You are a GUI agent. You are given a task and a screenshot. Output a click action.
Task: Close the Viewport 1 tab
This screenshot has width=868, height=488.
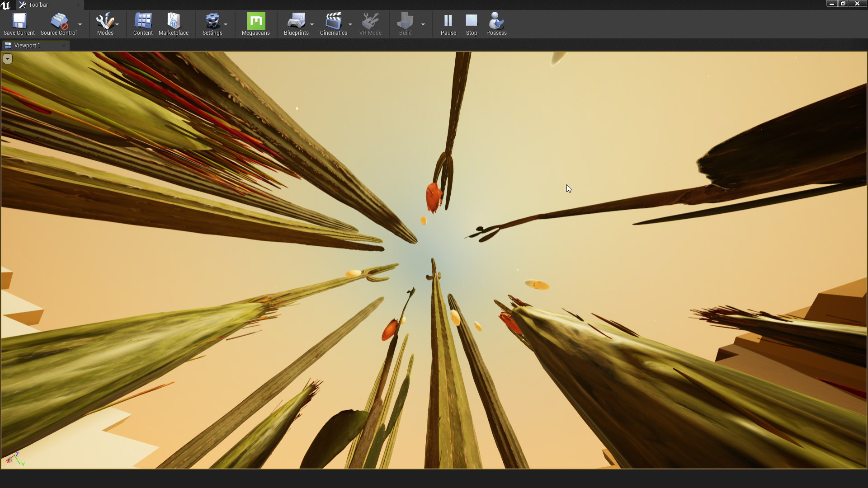click(x=64, y=46)
